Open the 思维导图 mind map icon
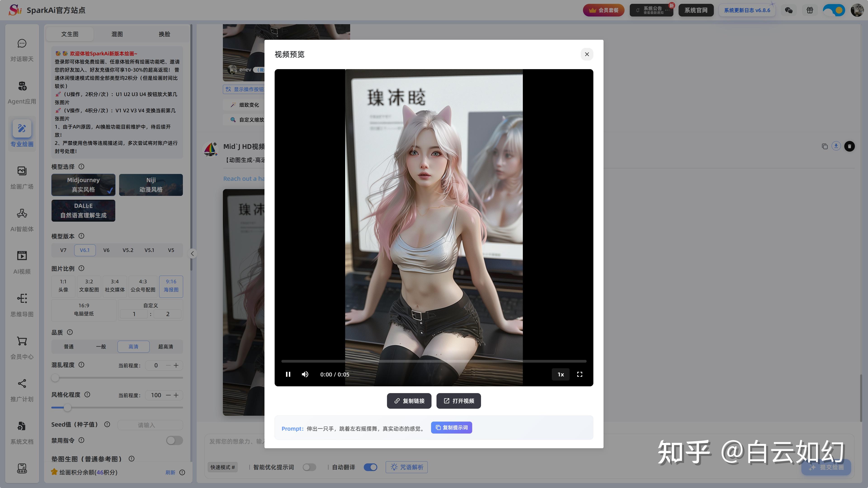This screenshot has width=868, height=488. pos(22,299)
